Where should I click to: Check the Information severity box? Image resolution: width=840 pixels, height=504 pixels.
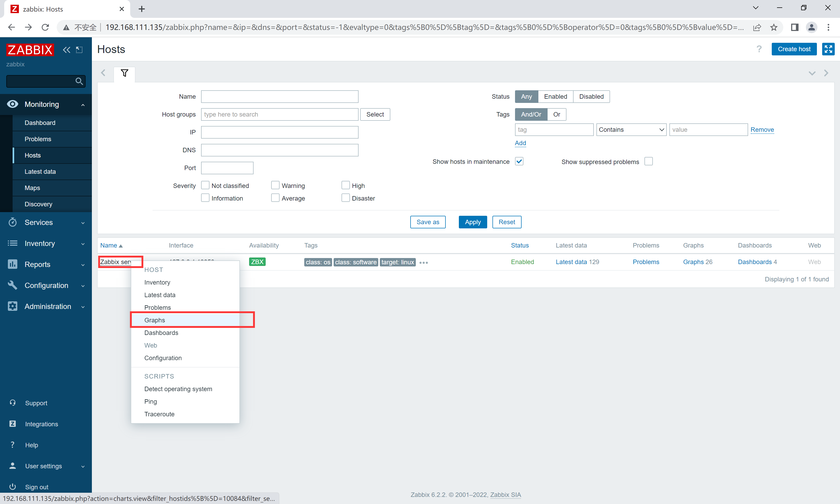[205, 198]
